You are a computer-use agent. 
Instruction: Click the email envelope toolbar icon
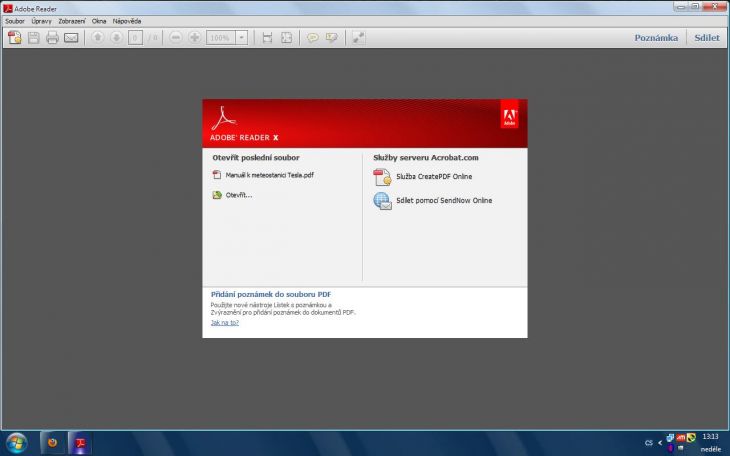coord(71,38)
